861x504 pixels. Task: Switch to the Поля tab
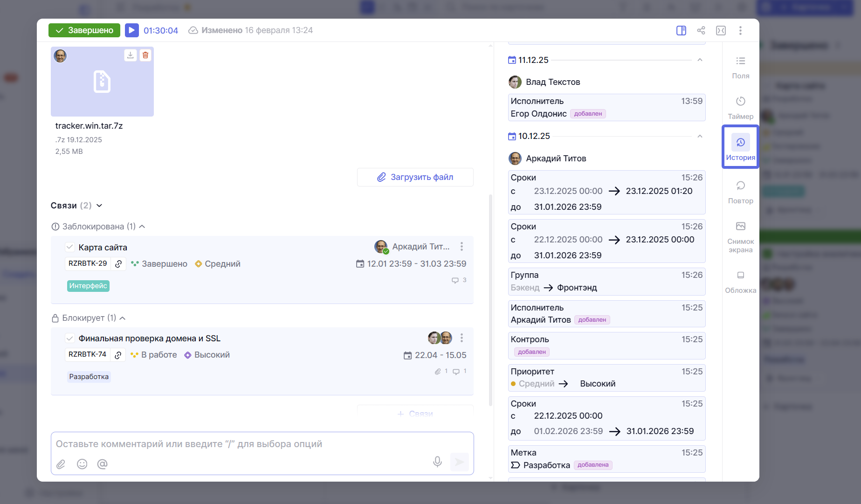(x=740, y=67)
